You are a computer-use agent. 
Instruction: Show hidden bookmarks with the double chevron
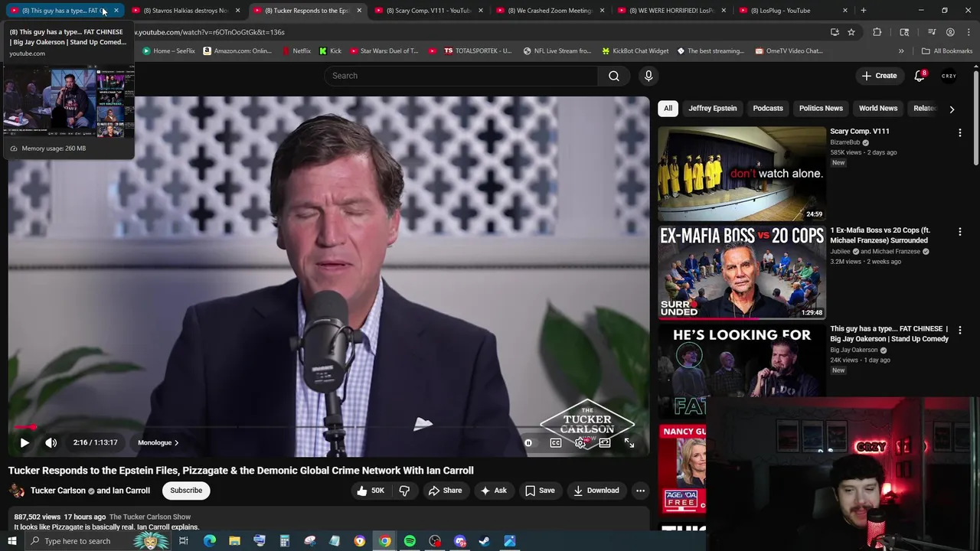[x=901, y=51]
